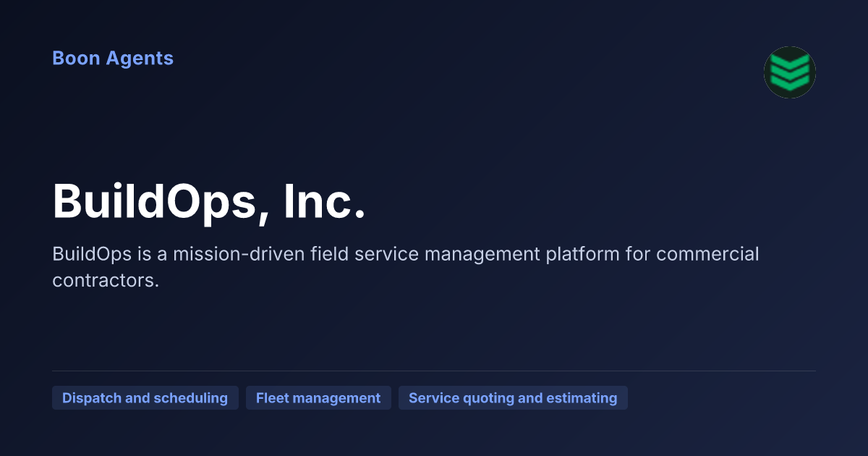Open the Boon Agents link
This screenshot has height=456, width=868.
tap(113, 58)
